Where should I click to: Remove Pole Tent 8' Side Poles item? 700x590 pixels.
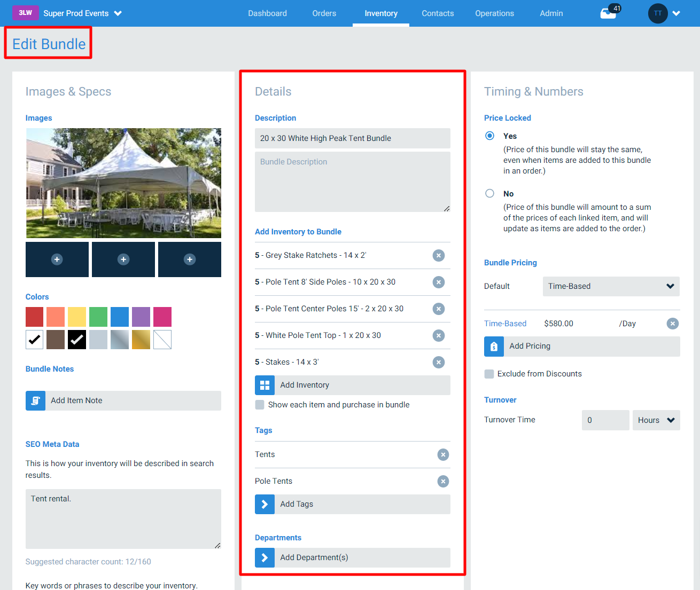[439, 282]
